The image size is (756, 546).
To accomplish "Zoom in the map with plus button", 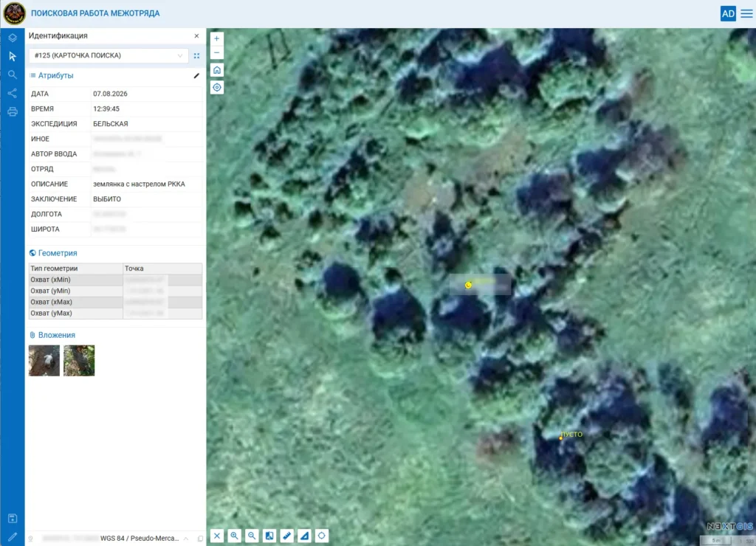I will (x=217, y=38).
